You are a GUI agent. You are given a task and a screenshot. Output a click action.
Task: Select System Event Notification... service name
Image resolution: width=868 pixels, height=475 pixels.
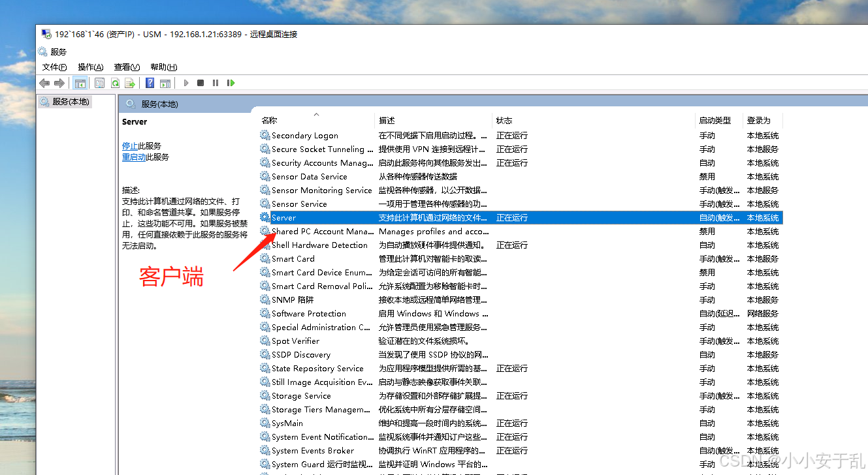pyautogui.click(x=323, y=437)
